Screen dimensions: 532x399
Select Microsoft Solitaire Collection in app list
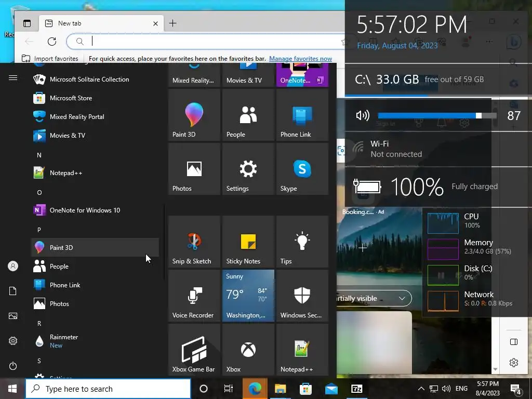[95, 79]
